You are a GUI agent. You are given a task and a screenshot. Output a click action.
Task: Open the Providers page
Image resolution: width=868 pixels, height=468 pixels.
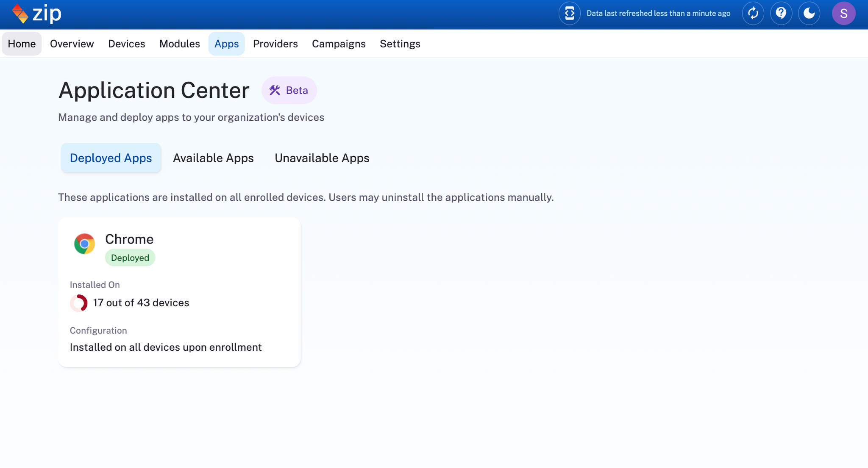(275, 44)
